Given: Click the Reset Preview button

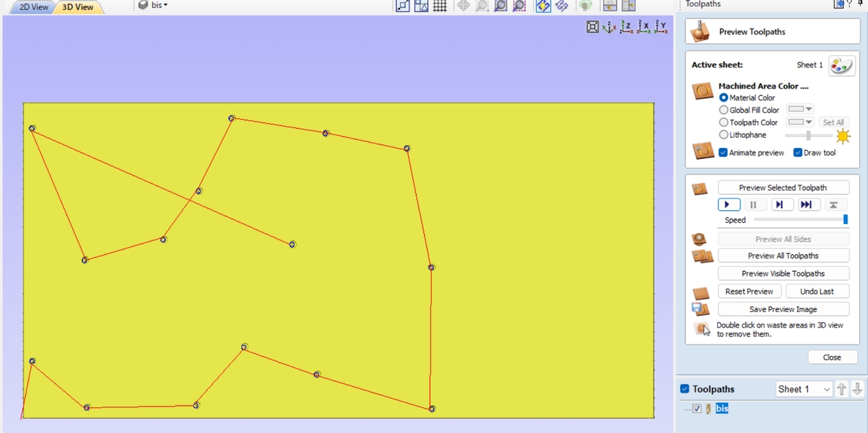Looking at the screenshot, I should click(749, 291).
